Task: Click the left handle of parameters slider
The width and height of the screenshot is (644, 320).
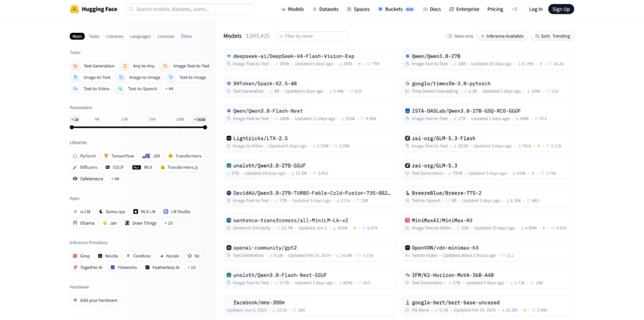Action: point(72,127)
